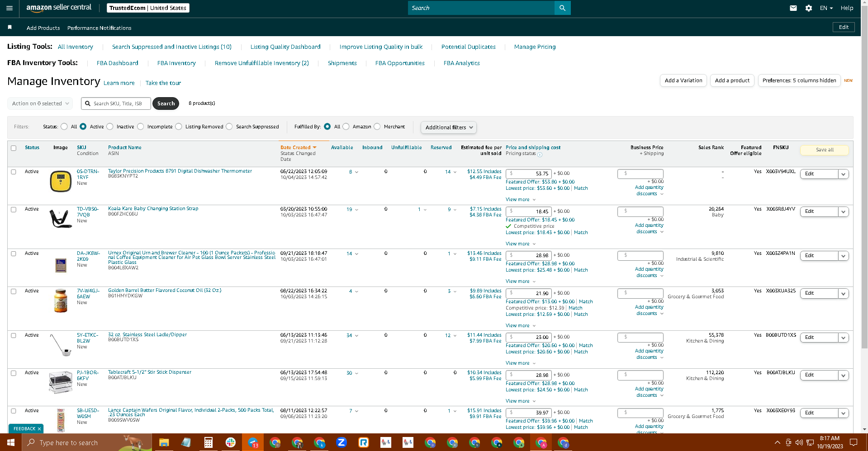Viewport: 868px width, 451px height.
Task: Expand View more for Golden Barrel pricing
Action: pyautogui.click(x=521, y=325)
